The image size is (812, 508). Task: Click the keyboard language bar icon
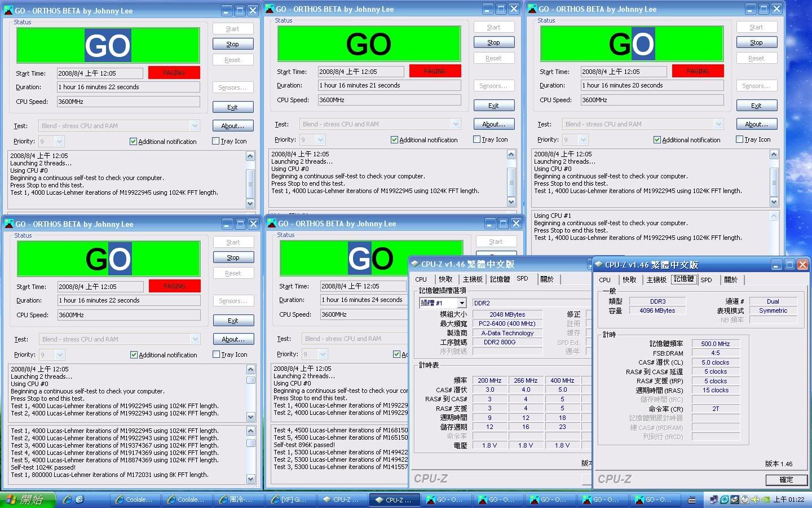click(692, 500)
